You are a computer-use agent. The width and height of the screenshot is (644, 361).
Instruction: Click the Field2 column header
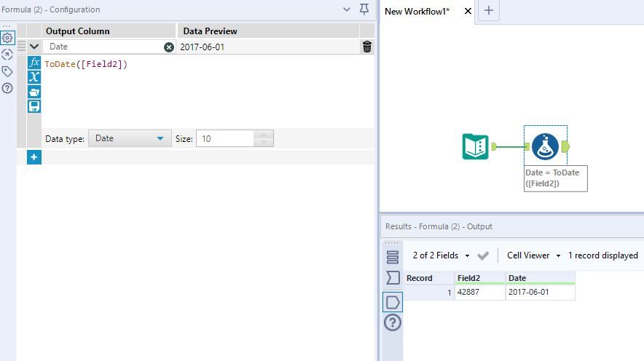(479, 278)
